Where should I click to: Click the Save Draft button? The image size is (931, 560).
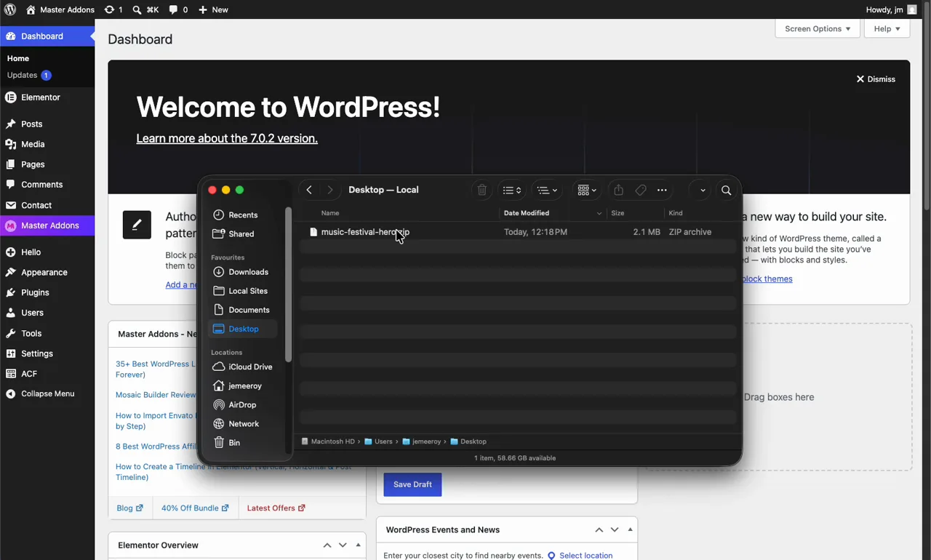[412, 484]
